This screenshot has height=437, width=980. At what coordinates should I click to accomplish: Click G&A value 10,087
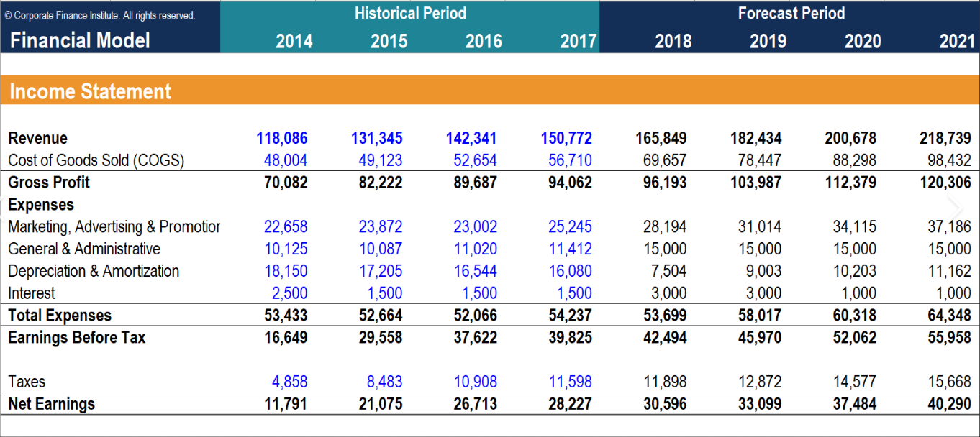point(381,249)
